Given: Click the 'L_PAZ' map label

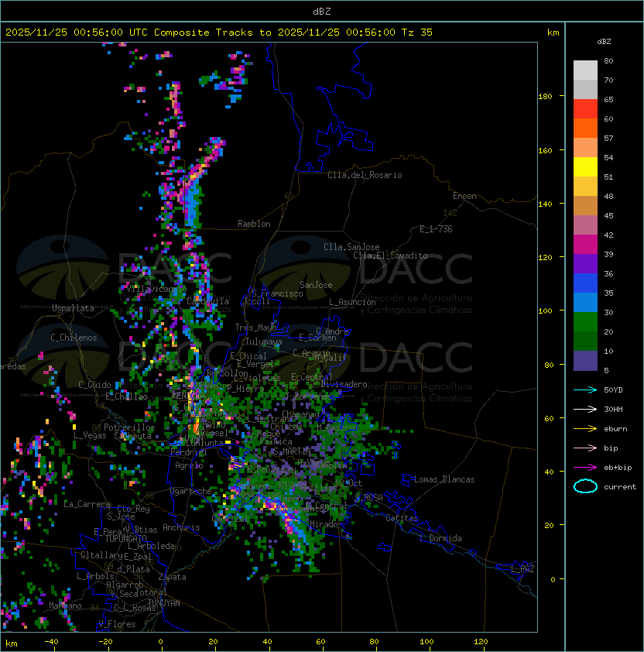Looking at the screenshot, I should (522, 569).
